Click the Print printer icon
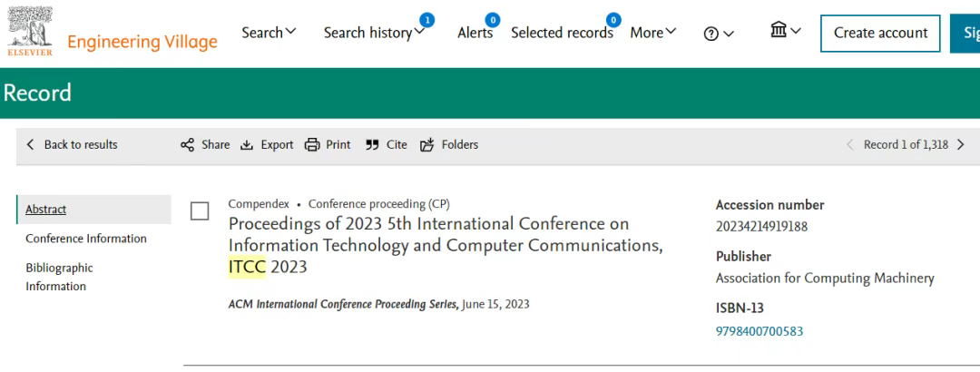 [x=312, y=145]
